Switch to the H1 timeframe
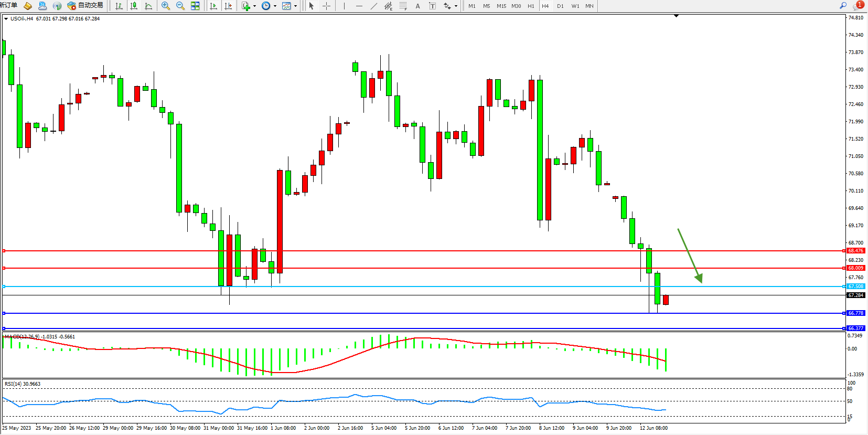This screenshot has width=868, height=435. click(531, 6)
